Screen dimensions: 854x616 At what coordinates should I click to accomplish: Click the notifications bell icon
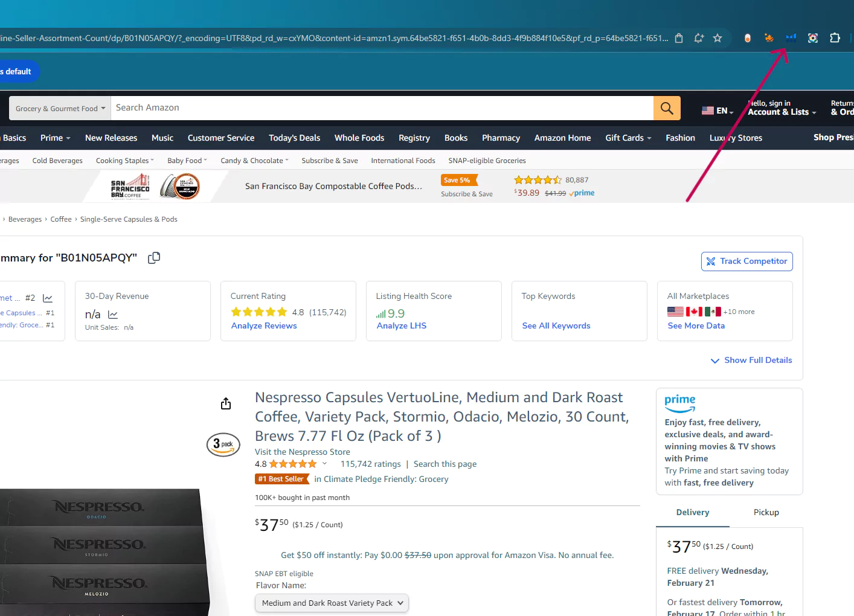[x=698, y=37]
